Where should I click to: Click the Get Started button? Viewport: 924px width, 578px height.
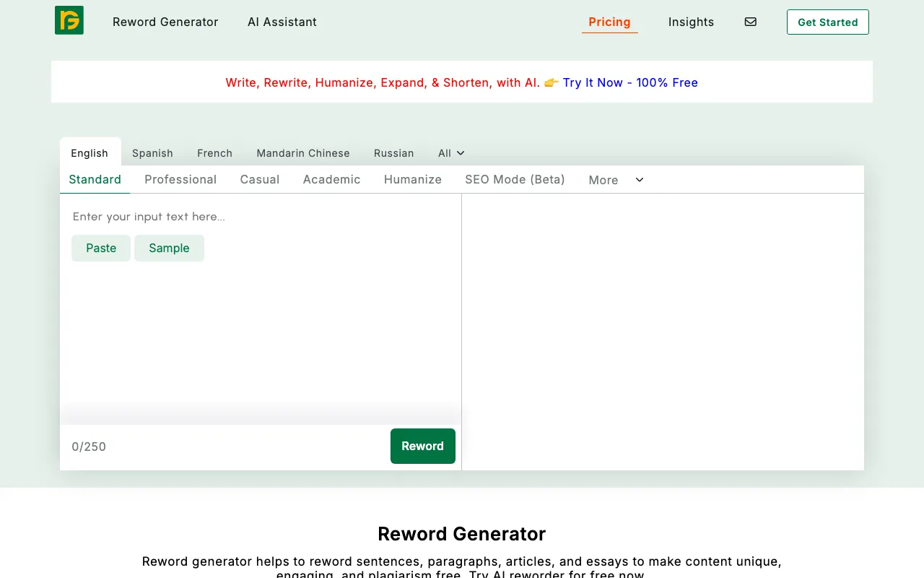point(828,22)
